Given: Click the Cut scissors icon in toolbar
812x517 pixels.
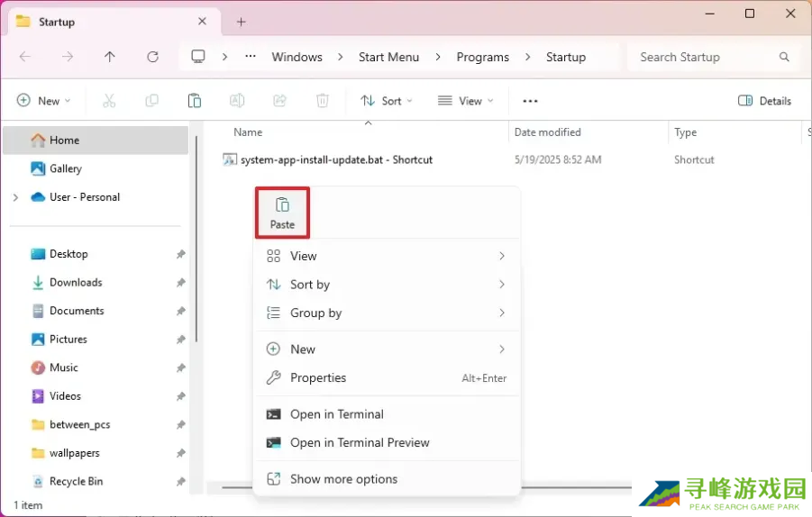Looking at the screenshot, I should point(109,101).
